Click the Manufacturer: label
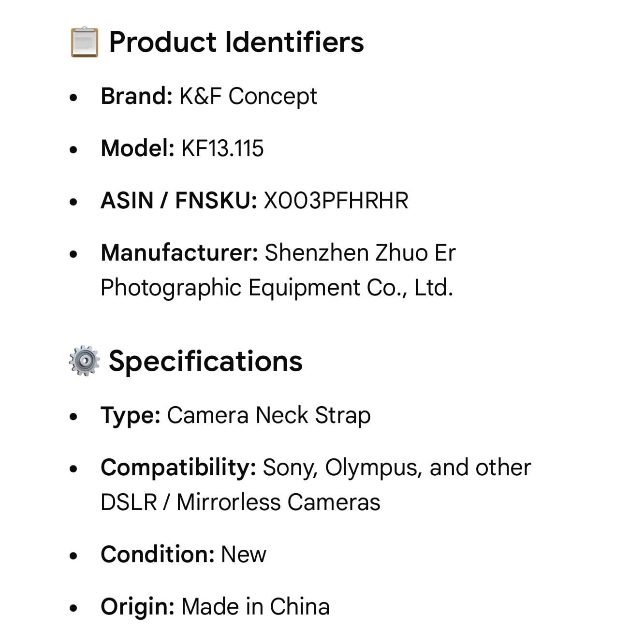644x644 pixels. [179, 252]
